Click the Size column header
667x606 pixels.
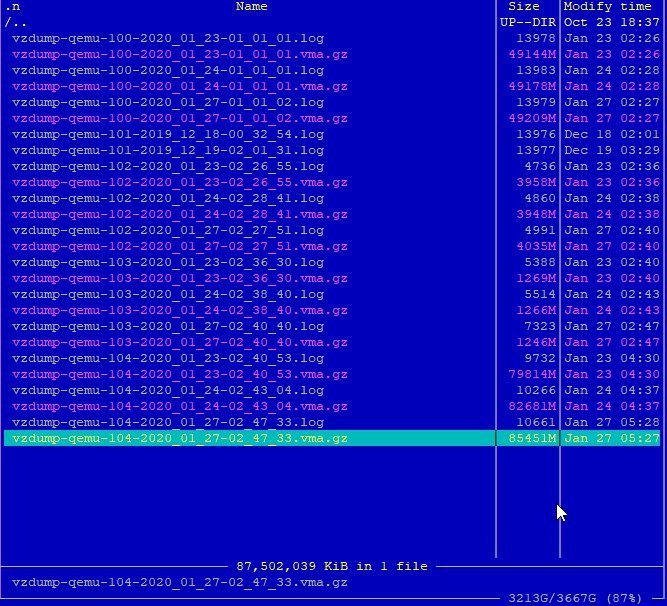click(x=524, y=6)
